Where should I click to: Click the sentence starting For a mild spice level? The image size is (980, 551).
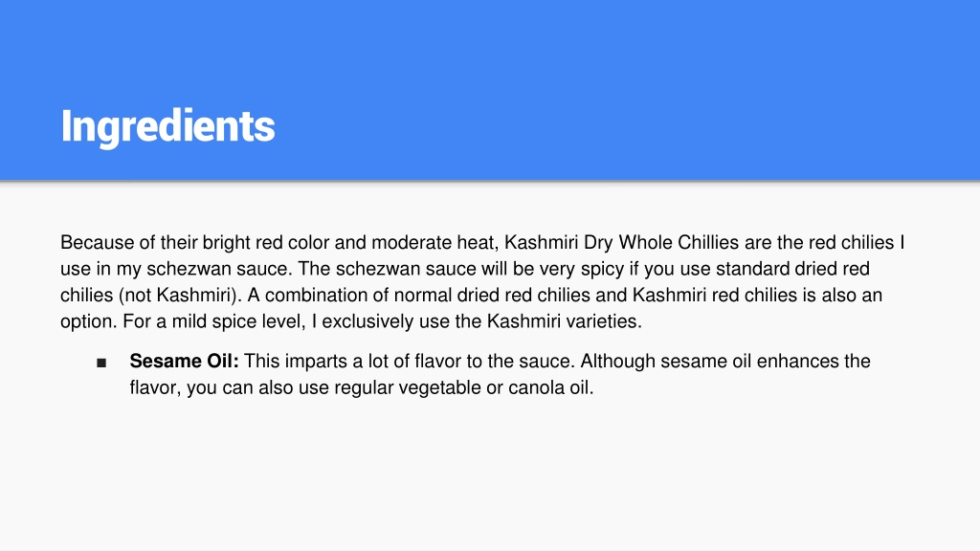tap(382, 321)
